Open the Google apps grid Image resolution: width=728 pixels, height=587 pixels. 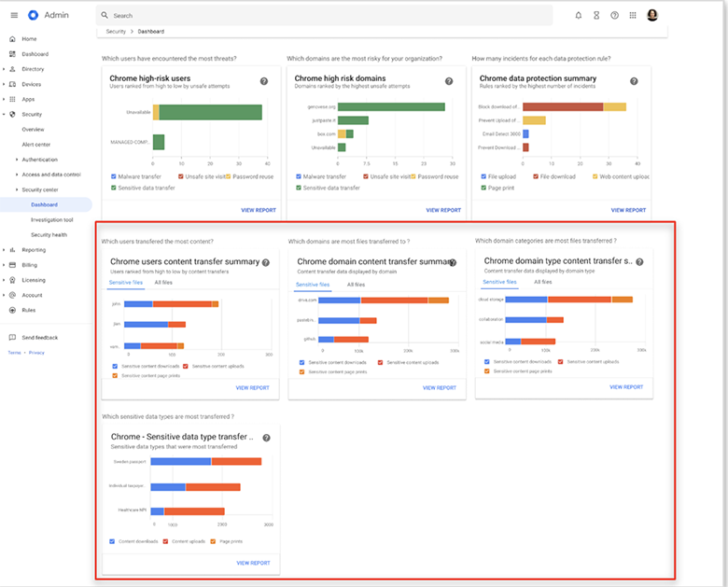pyautogui.click(x=633, y=15)
